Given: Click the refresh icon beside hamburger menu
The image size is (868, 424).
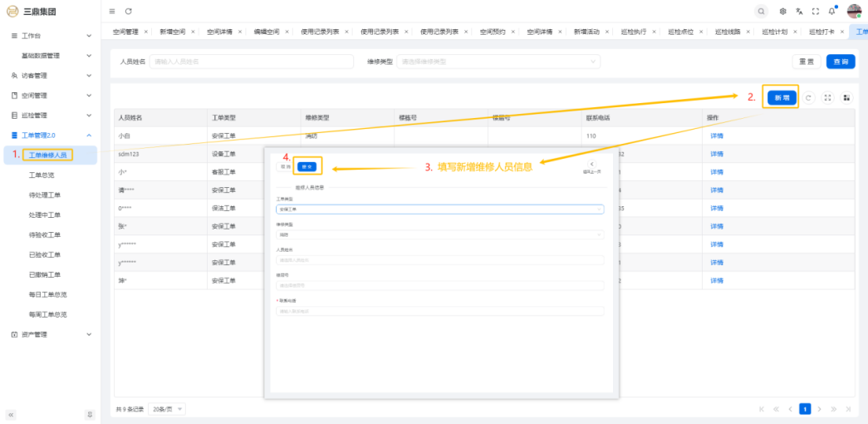Looking at the screenshot, I should click(x=128, y=11).
